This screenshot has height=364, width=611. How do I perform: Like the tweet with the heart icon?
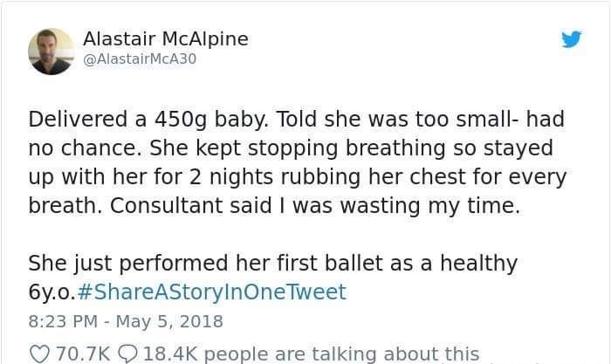(39, 354)
